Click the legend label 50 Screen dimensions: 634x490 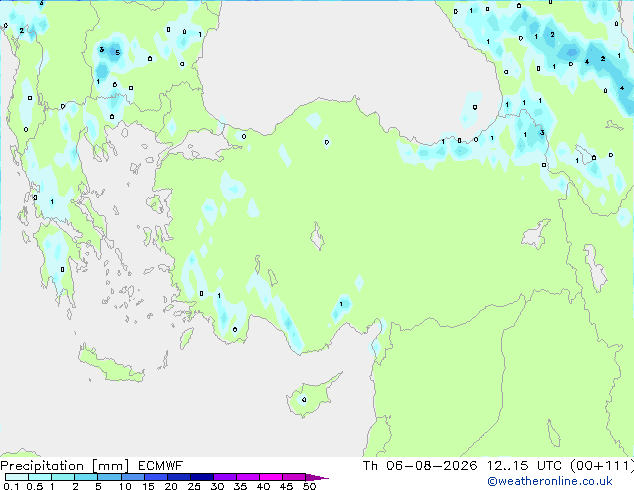point(309,486)
